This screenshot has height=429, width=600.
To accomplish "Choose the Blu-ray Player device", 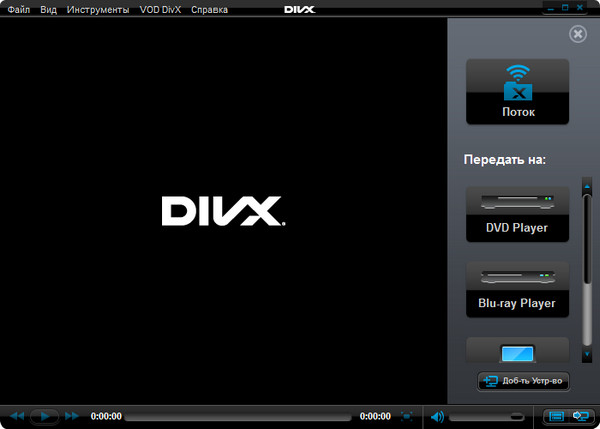I will (517, 289).
